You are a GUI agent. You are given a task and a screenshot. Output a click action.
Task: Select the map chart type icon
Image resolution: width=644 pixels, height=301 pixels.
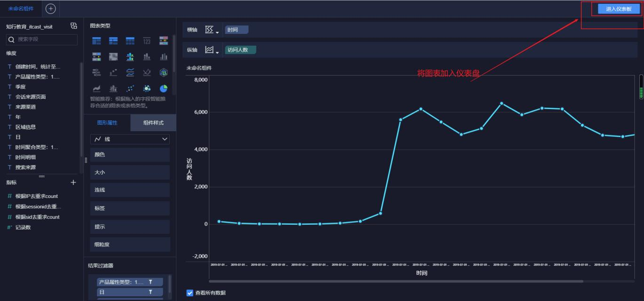[113, 57]
